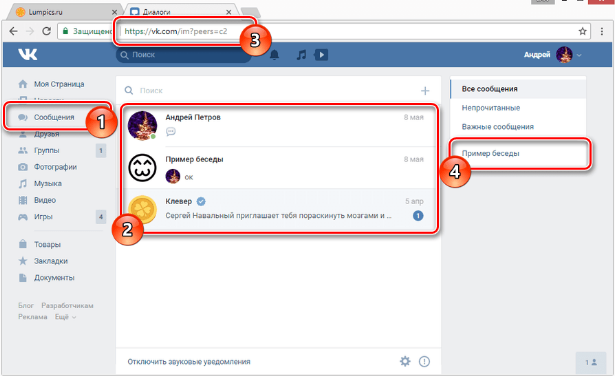The image size is (615, 376).
Task: Click the Документы file icon
Action: 23,278
